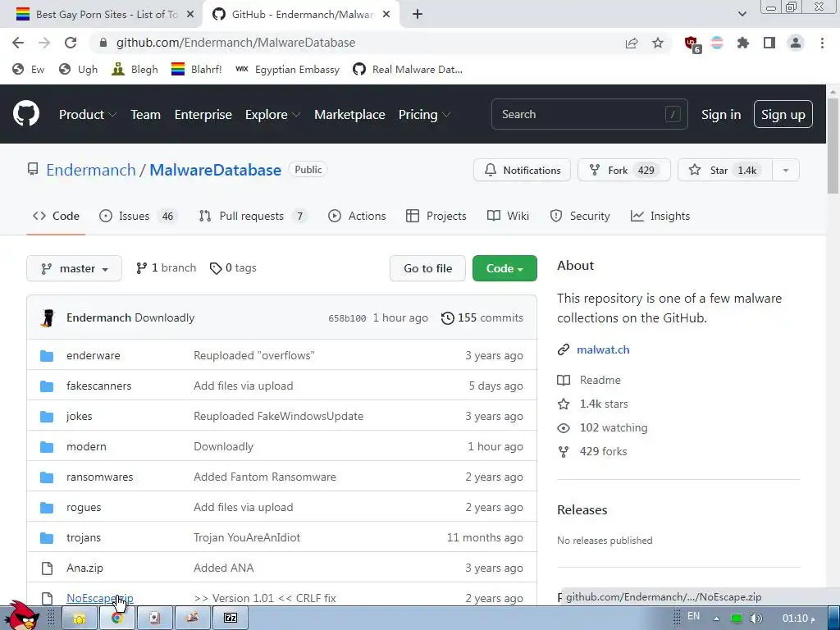Open the Extensions puzzle piece icon
Image resolution: width=840 pixels, height=630 pixels.
742,43
